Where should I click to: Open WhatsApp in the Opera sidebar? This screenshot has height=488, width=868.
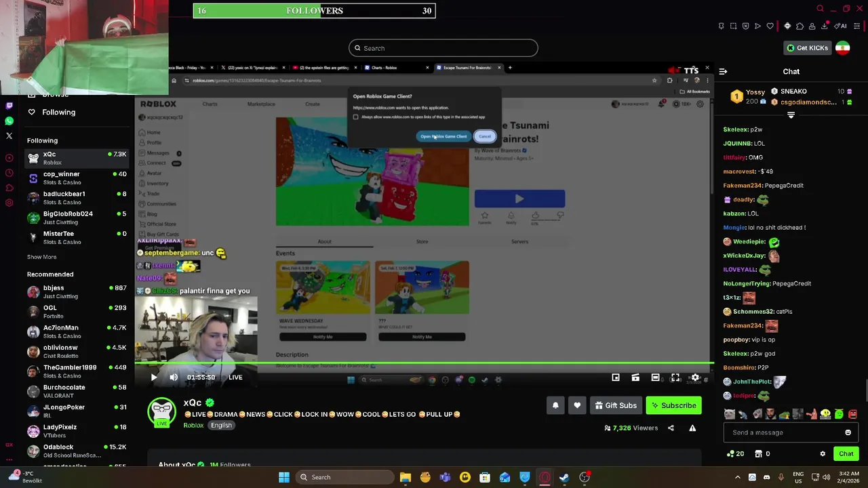pyautogui.click(x=9, y=121)
